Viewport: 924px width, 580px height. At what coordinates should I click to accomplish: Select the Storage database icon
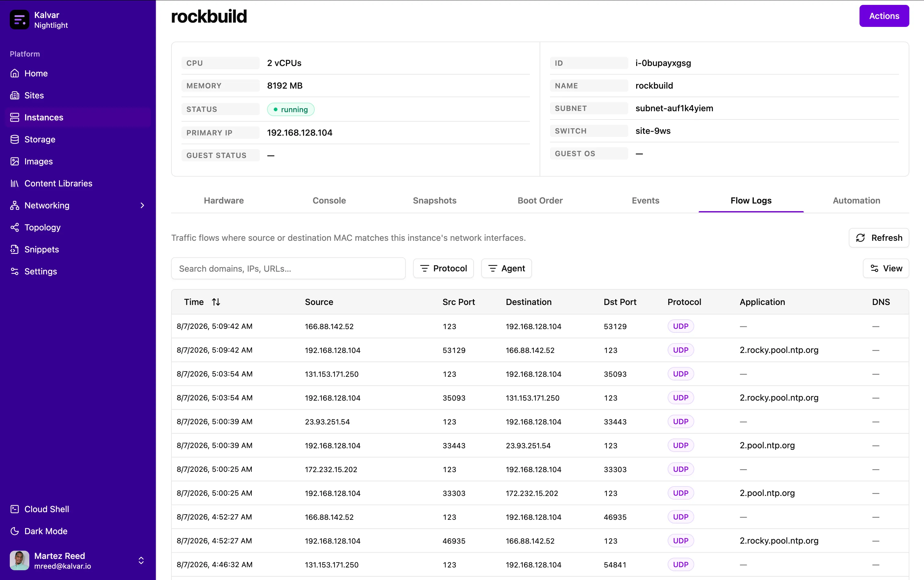(15, 140)
